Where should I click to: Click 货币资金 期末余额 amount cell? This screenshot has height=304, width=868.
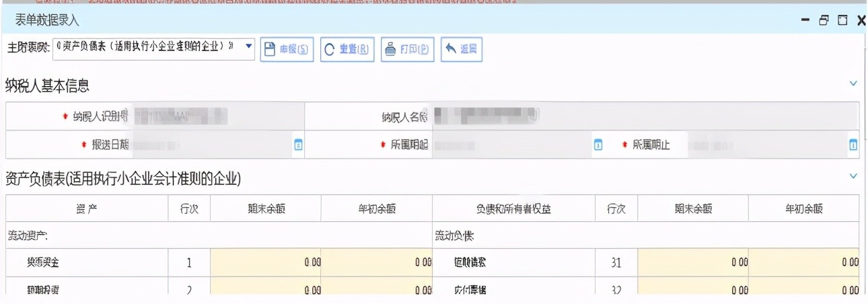pos(265,262)
